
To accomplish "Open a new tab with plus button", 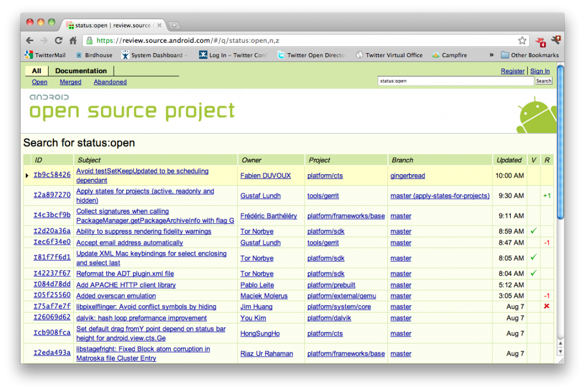I will pos(174,25).
